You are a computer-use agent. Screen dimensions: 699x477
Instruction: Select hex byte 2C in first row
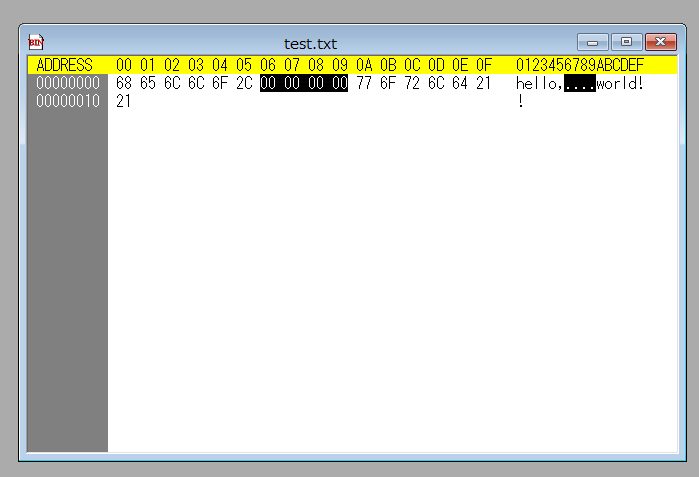click(x=244, y=83)
